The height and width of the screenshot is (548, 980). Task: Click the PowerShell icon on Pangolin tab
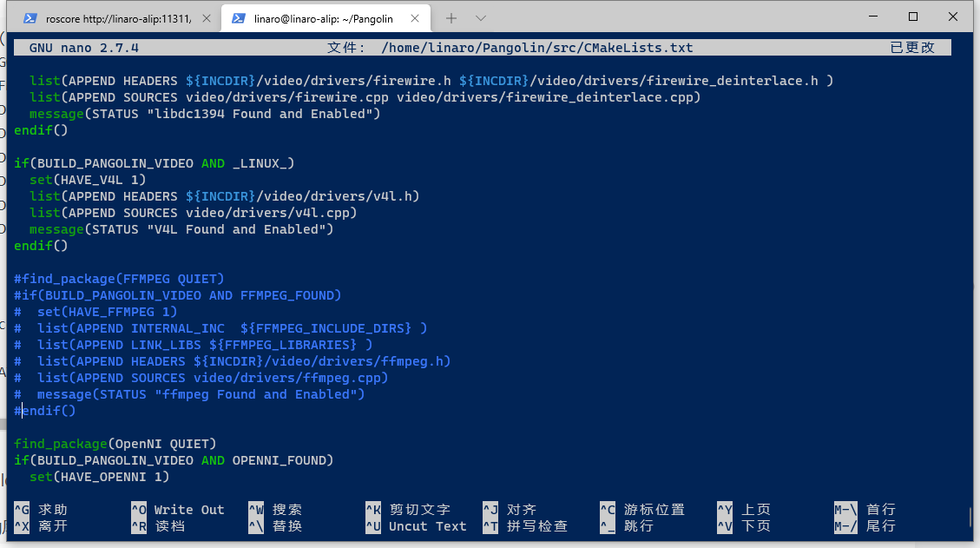(238, 19)
